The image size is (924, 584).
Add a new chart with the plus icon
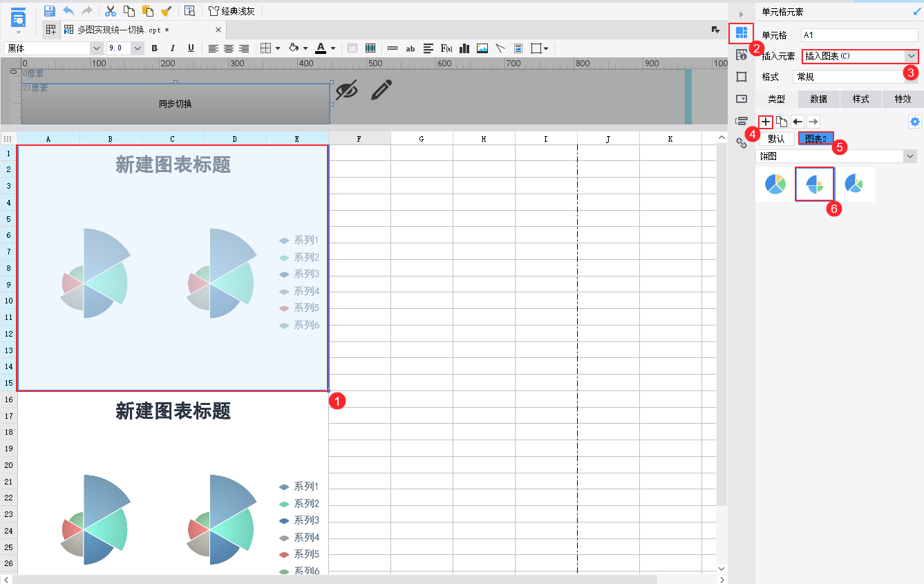pos(765,122)
